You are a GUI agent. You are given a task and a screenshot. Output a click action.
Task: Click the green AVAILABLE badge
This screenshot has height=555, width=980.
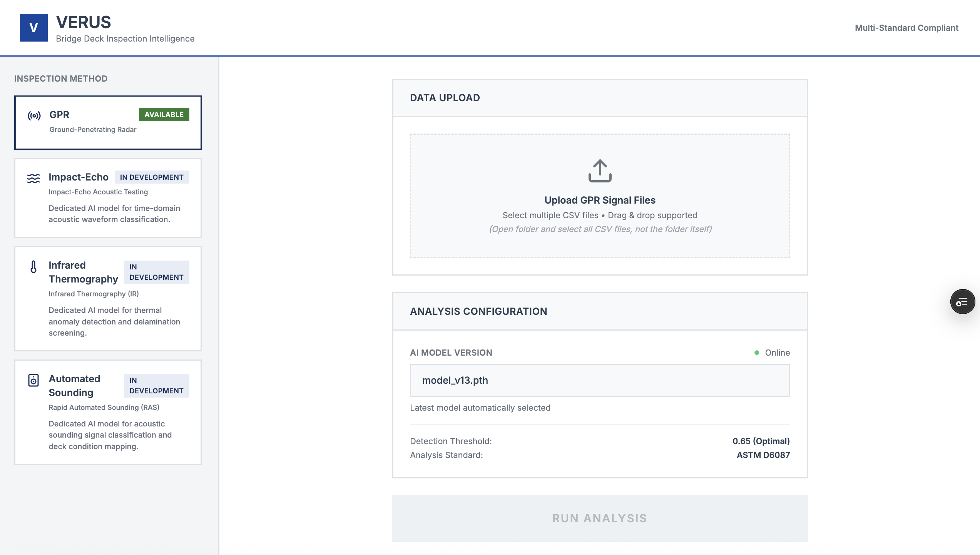tap(164, 114)
